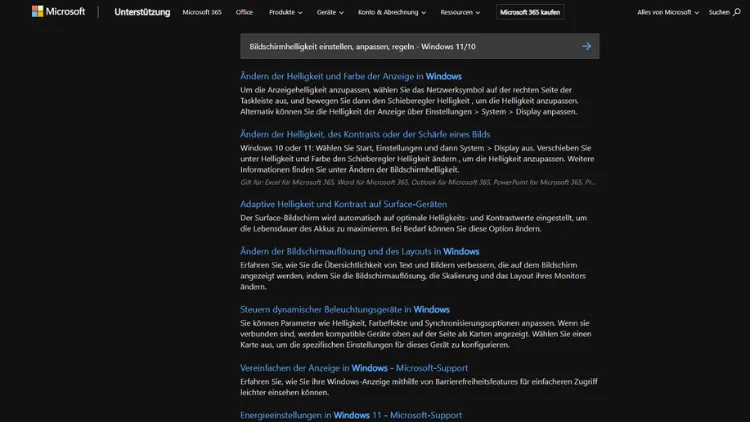Viewport: 750px width, 422px height.
Task: Open Steuern dynamischer Beleuchtungsgeräte result
Action: tap(345, 309)
